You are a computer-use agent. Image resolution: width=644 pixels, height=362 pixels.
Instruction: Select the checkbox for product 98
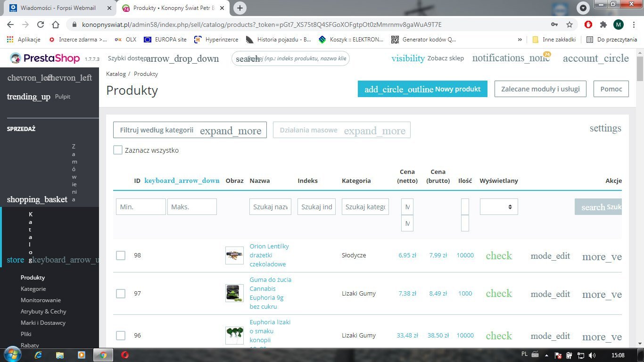tap(121, 255)
